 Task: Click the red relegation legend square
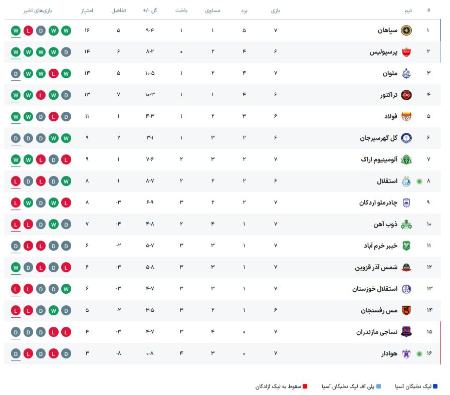coord(305,386)
